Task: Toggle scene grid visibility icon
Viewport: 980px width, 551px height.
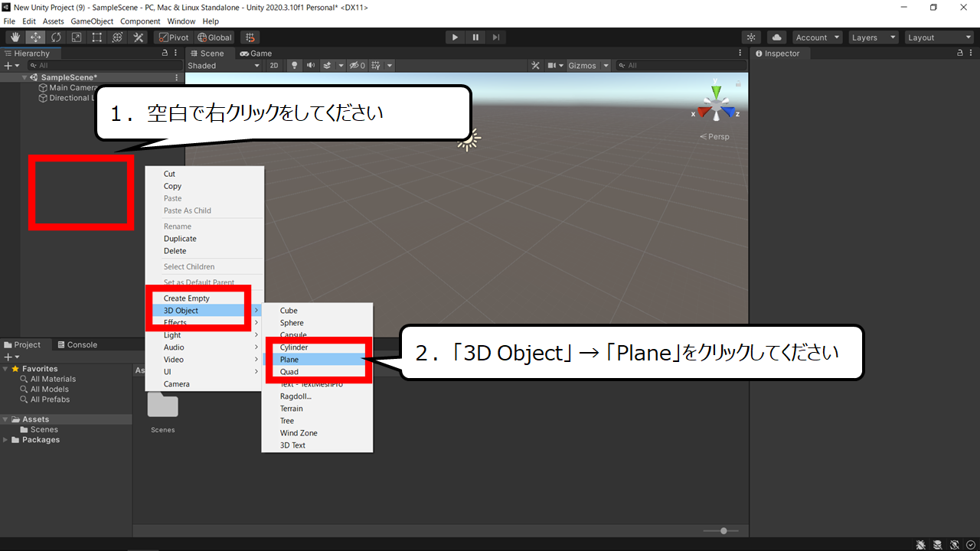Action: (376, 66)
